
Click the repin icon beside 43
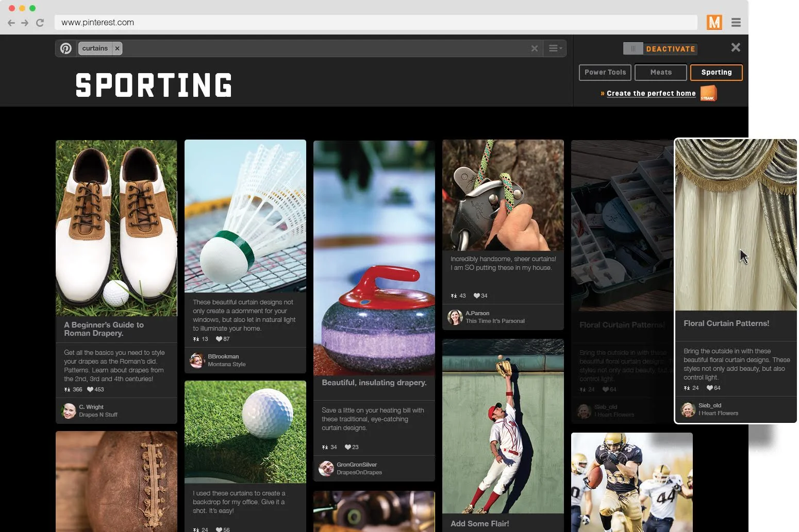point(454,296)
